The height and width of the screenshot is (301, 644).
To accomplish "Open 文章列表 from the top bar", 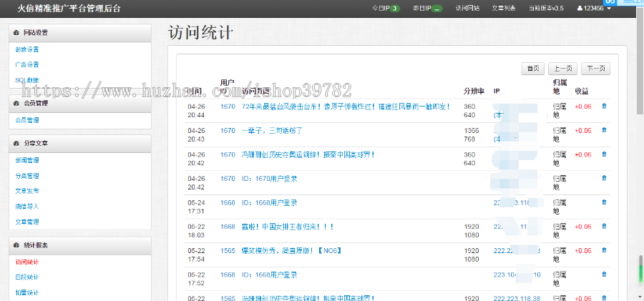I will point(503,8).
